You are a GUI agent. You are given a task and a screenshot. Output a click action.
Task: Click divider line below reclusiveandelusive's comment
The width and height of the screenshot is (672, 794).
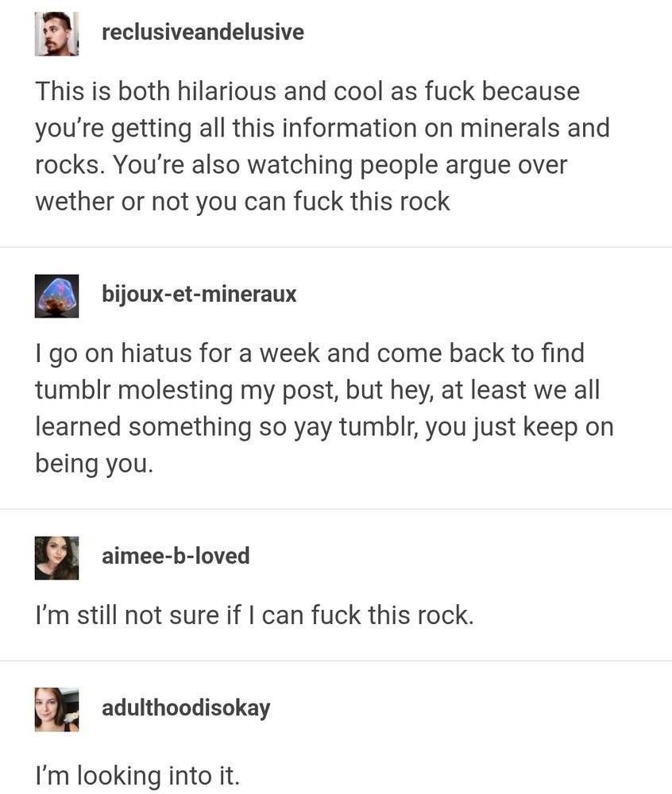click(336, 247)
